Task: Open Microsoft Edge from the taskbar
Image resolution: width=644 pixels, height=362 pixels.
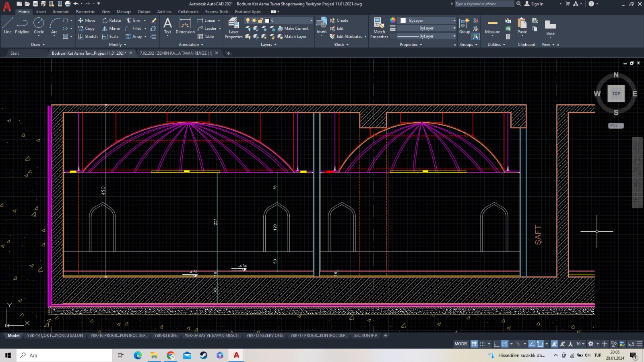Action: 138,355
